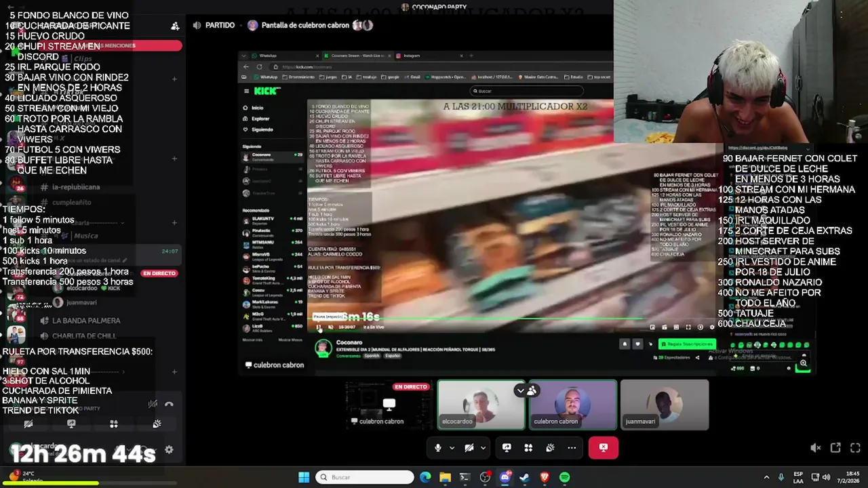
Task: Open soundboard in sidebar voice panel
Action: (x=157, y=424)
